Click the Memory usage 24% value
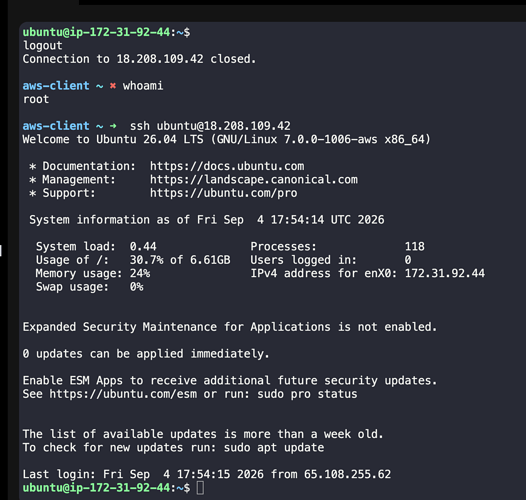The image size is (526, 500). (x=140, y=273)
